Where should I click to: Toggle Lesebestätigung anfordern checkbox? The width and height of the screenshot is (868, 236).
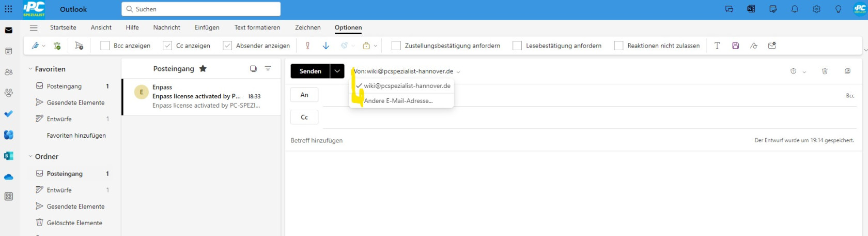tap(517, 46)
